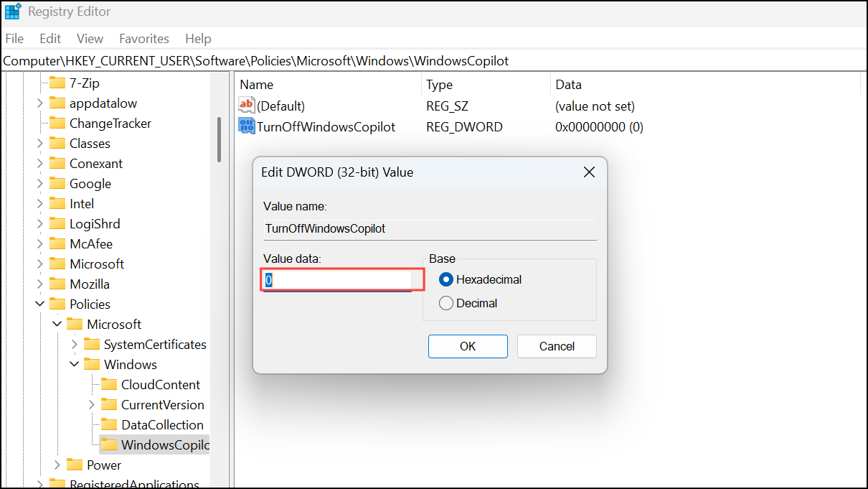Click the '0x00000000 (0)' data cell
This screenshot has width=868, height=489.
coord(599,126)
